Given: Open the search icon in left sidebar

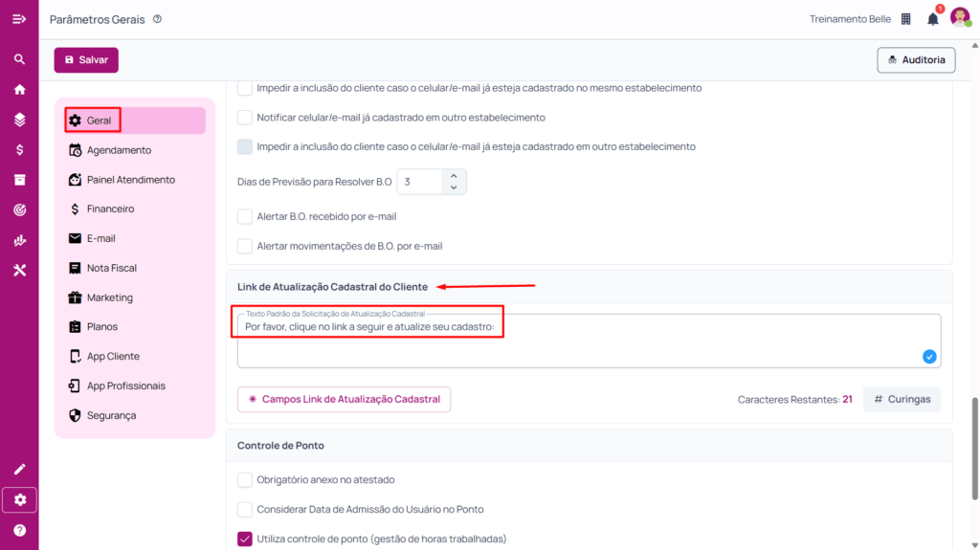Looking at the screenshot, I should pyautogui.click(x=19, y=59).
